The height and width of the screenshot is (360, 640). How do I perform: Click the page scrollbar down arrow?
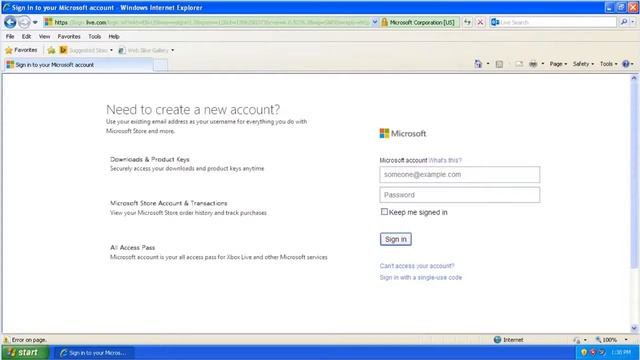(x=634, y=328)
